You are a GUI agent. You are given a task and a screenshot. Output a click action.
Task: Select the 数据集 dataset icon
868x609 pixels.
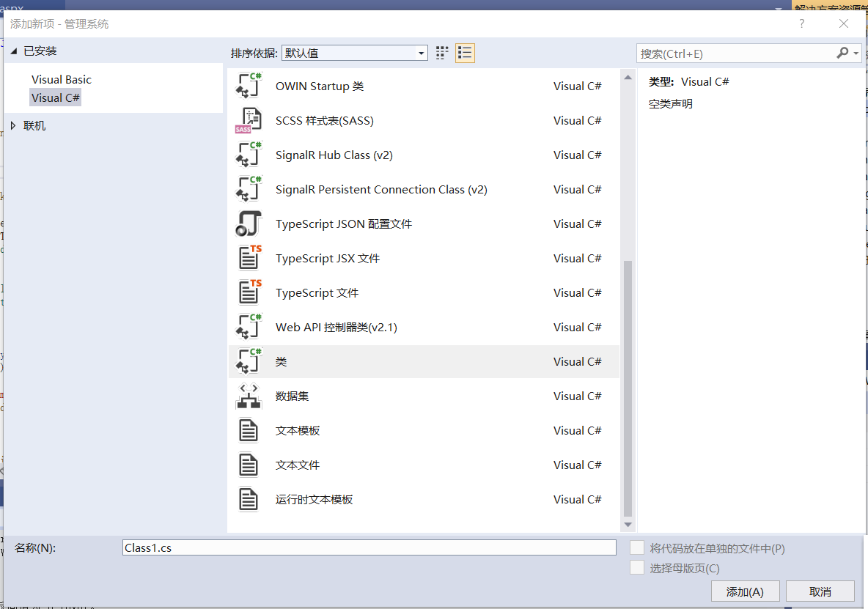[x=249, y=396]
